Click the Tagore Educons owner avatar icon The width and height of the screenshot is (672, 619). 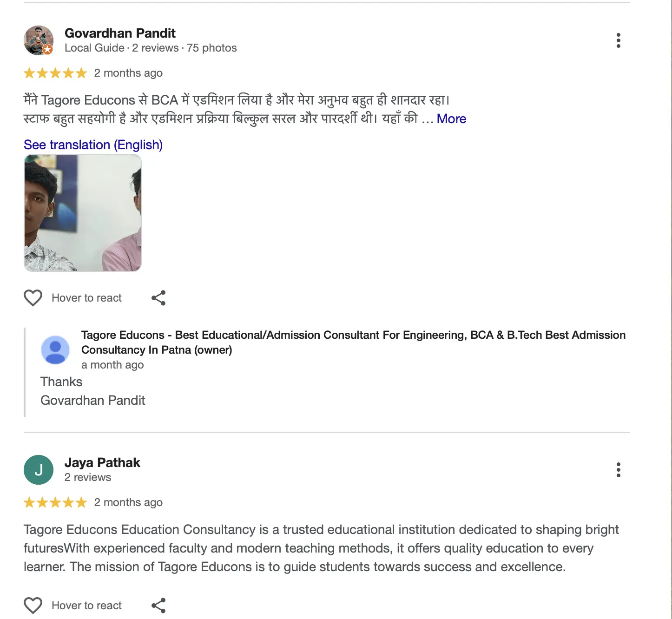click(55, 350)
